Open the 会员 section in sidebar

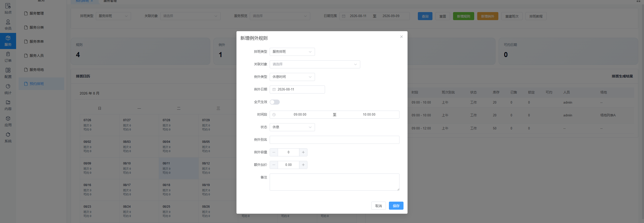point(8,25)
